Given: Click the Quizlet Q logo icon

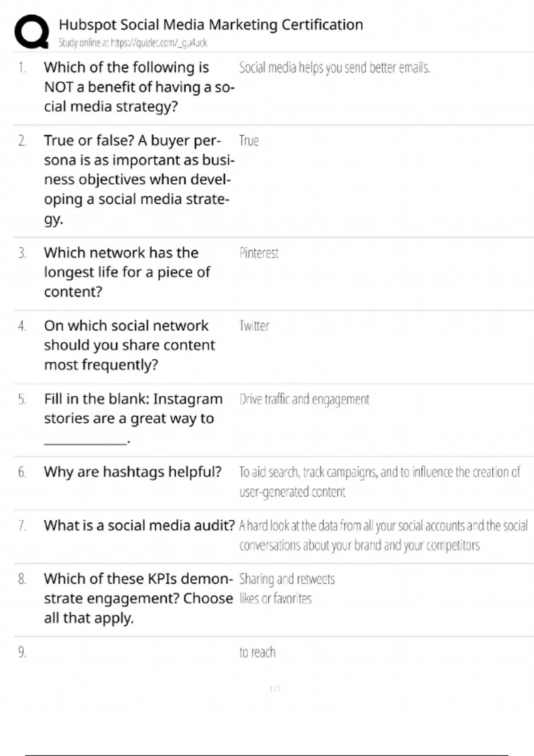Looking at the screenshot, I should point(31,31).
